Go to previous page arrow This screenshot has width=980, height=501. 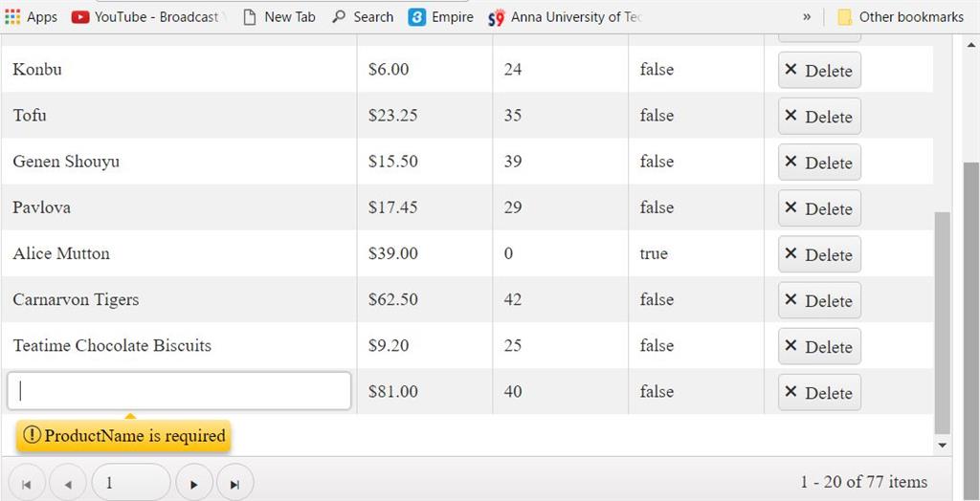(x=68, y=484)
